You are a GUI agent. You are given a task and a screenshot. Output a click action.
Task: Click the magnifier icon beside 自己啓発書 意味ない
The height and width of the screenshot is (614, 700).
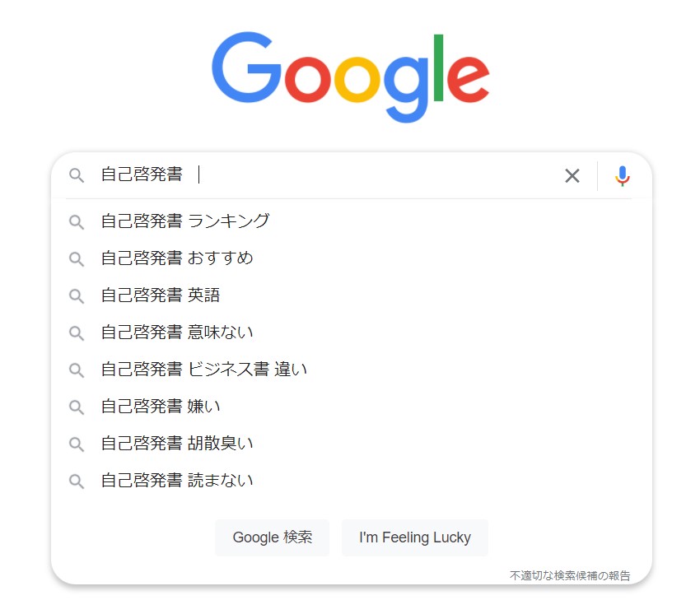coord(77,333)
